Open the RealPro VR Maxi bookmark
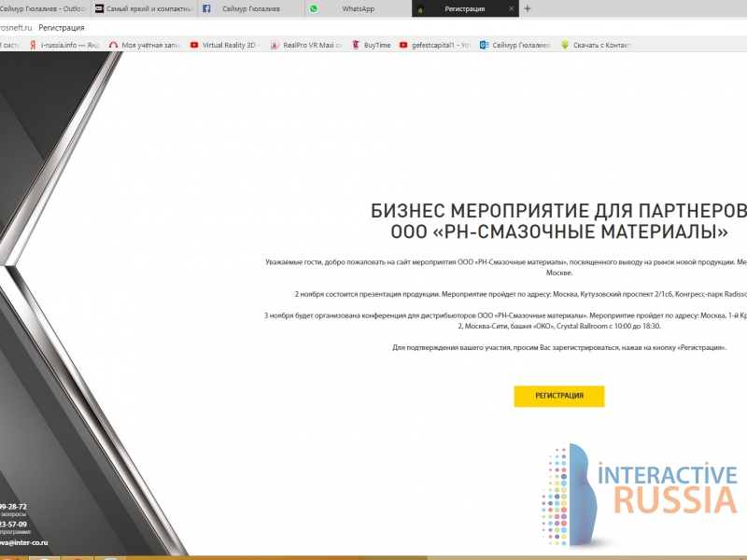This screenshot has width=747, height=560. (x=306, y=45)
